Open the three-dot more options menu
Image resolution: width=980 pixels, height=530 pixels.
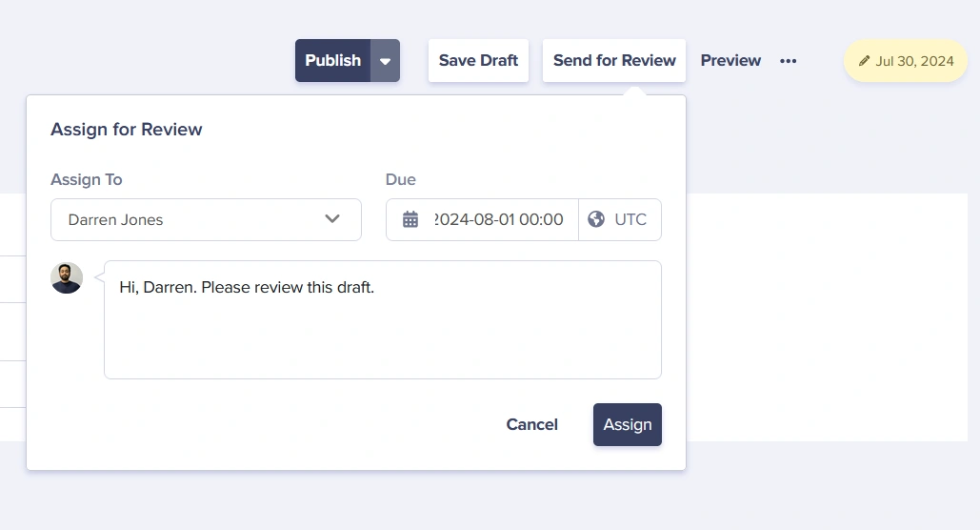788,61
